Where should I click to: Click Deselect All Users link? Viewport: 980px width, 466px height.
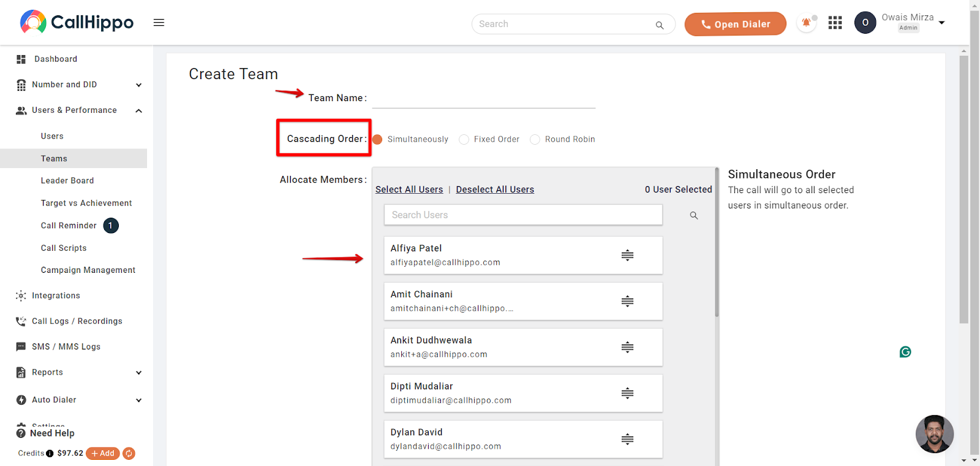(x=495, y=189)
